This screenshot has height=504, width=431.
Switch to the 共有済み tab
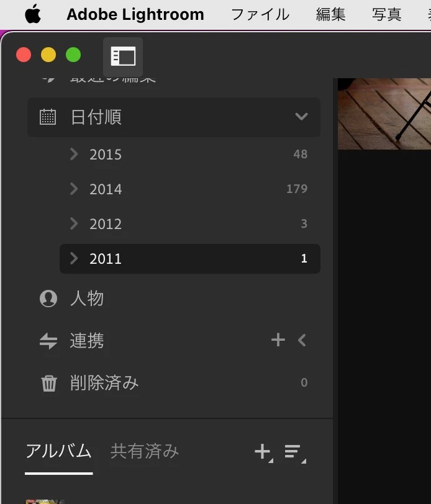click(x=145, y=451)
